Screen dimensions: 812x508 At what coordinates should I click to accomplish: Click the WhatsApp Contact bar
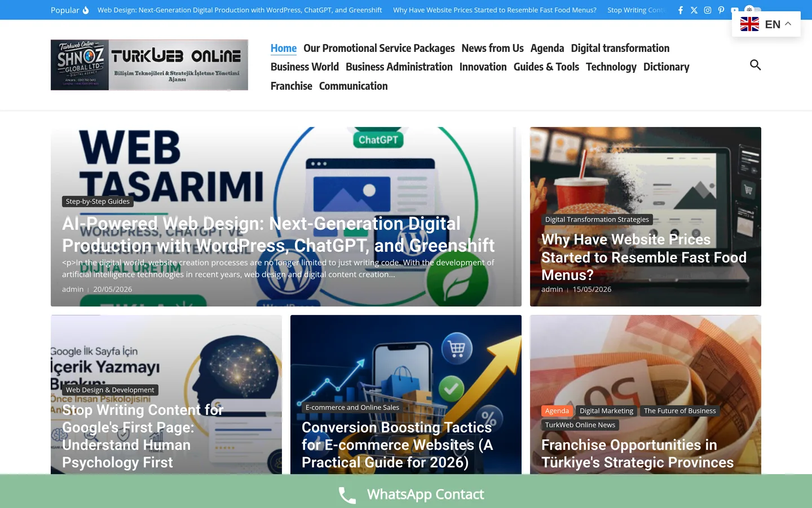tap(406, 491)
